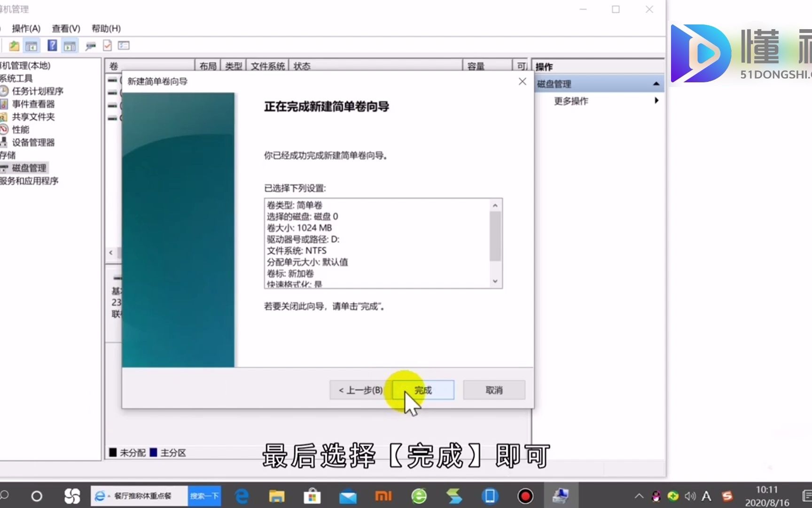The height and width of the screenshot is (508, 812).
Task: Click the blue 主分区 legend swatch
Action: (153, 452)
